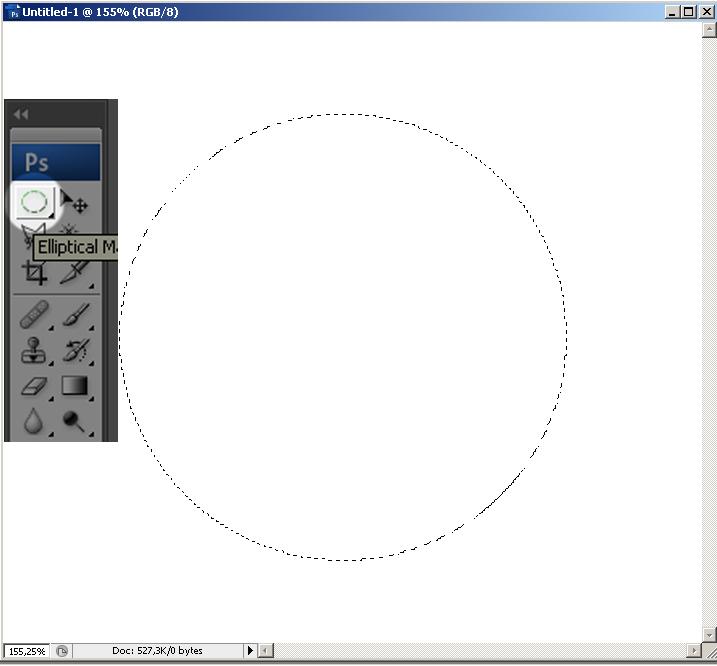Pick the Crop tool
The image size is (717, 666).
pyautogui.click(x=34, y=272)
